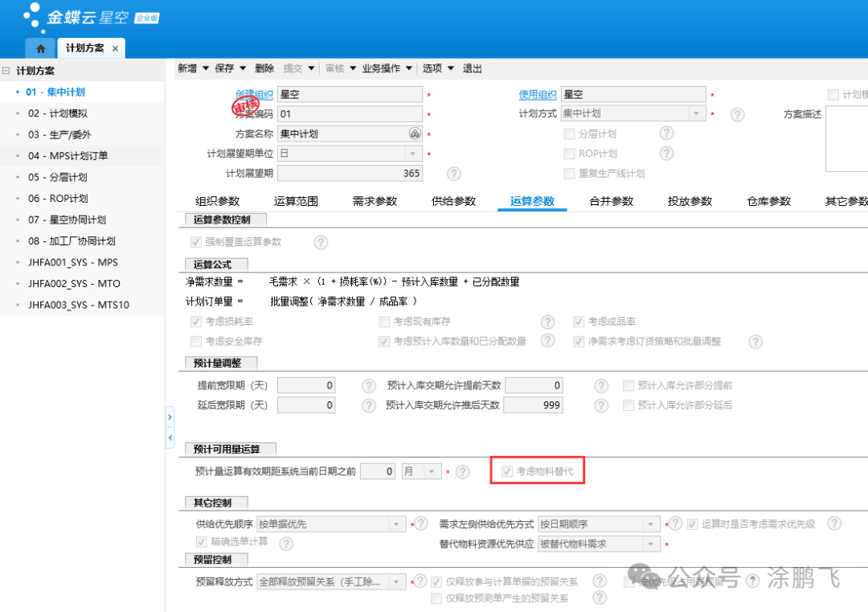The height and width of the screenshot is (612, 868).
Task: Click the multilingual icon in 方案名称 field
Action: [415, 134]
